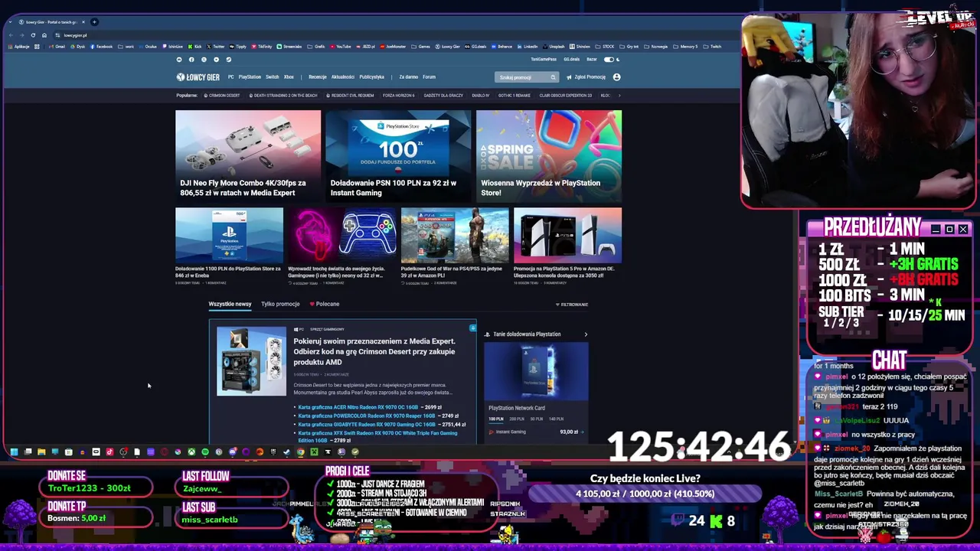
Task: Open the Facebook bookmark
Action: [101, 47]
